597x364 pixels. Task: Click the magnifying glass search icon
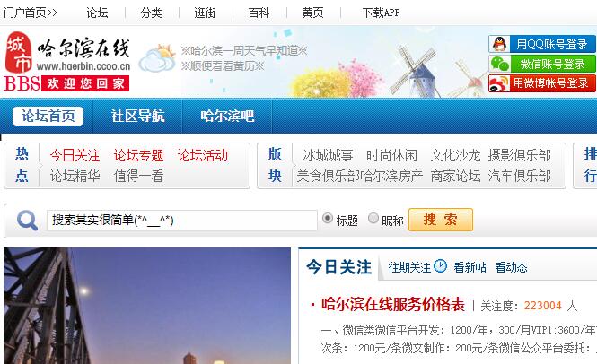(27, 221)
